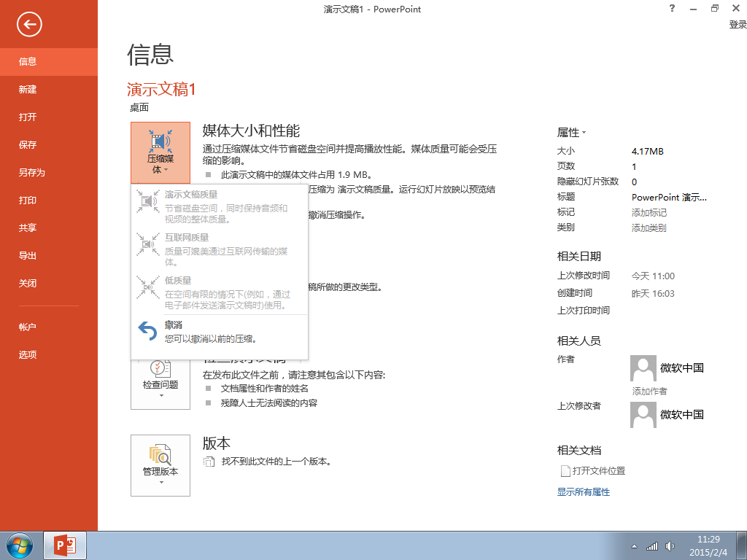Open the 检查问题 dropdown button
The height and width of the screenshot is (560, 747).
160,384
